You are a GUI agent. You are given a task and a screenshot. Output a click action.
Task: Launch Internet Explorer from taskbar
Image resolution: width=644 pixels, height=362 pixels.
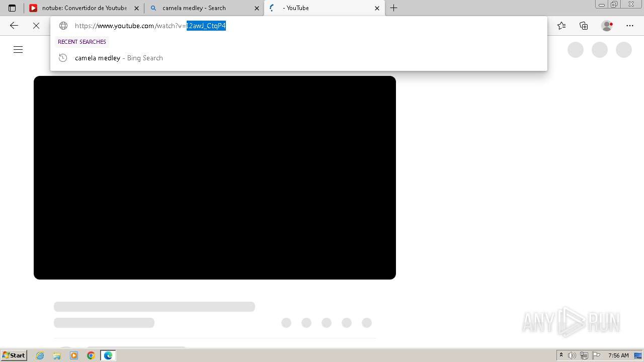pyautogui.click(x=40, y=355)
